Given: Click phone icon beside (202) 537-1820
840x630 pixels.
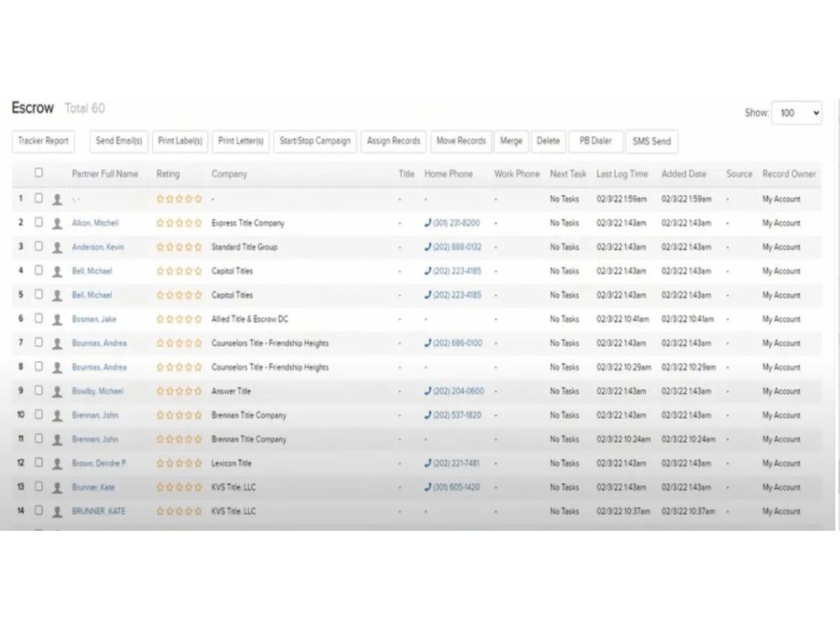Looking at the screenshot, I should [428, 415].
